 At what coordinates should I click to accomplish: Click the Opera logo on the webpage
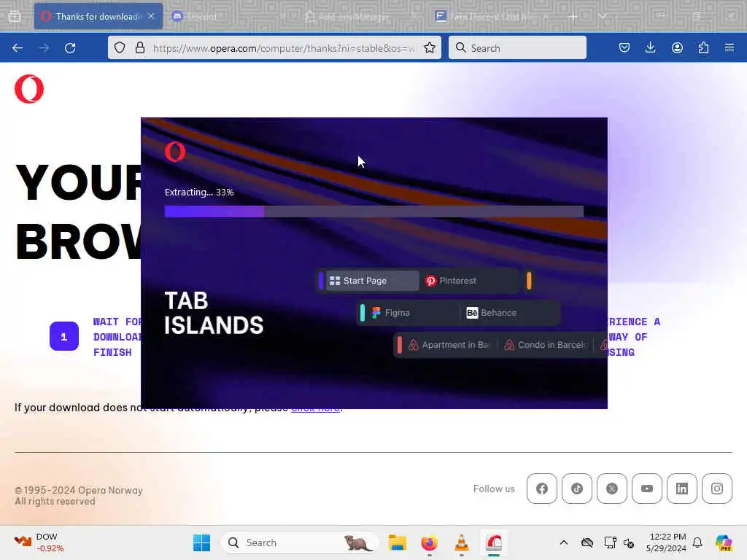pyautogui.click(x=29, y=88)
